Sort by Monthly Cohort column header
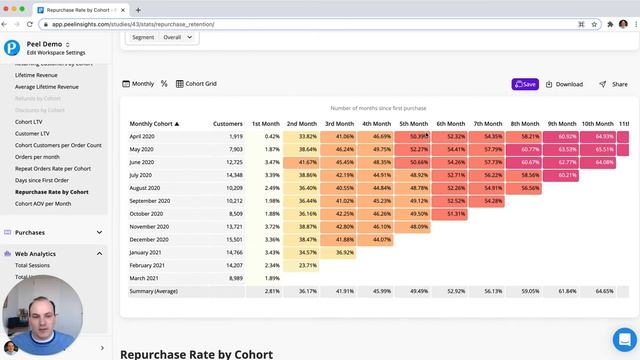 click(x=154, y=124)
